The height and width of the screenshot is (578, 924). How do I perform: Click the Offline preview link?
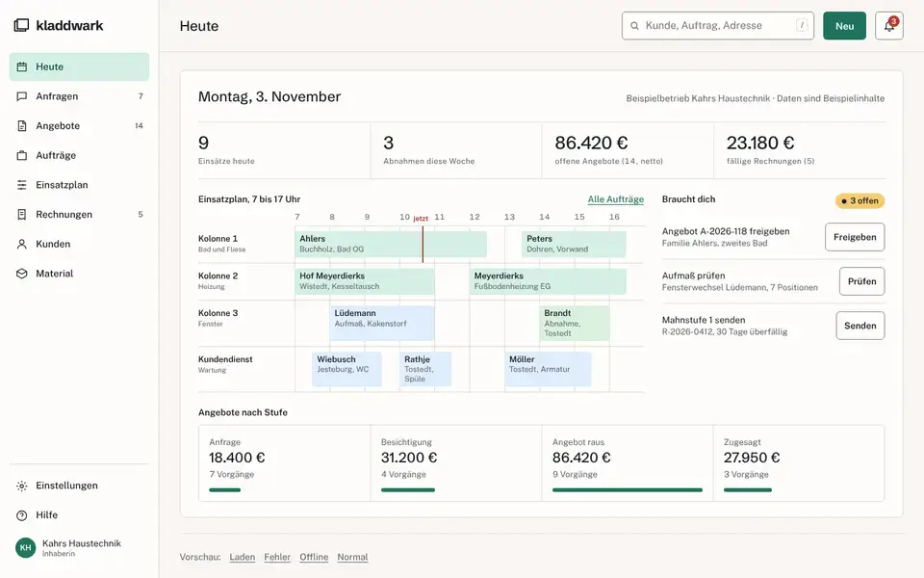(314, 557)
